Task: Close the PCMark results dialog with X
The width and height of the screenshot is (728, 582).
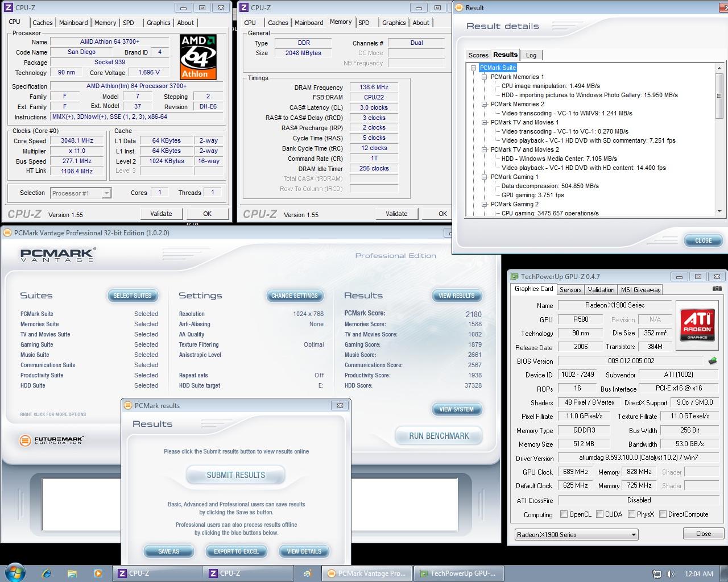Action: pyautogui.click(x=340, y=405)
